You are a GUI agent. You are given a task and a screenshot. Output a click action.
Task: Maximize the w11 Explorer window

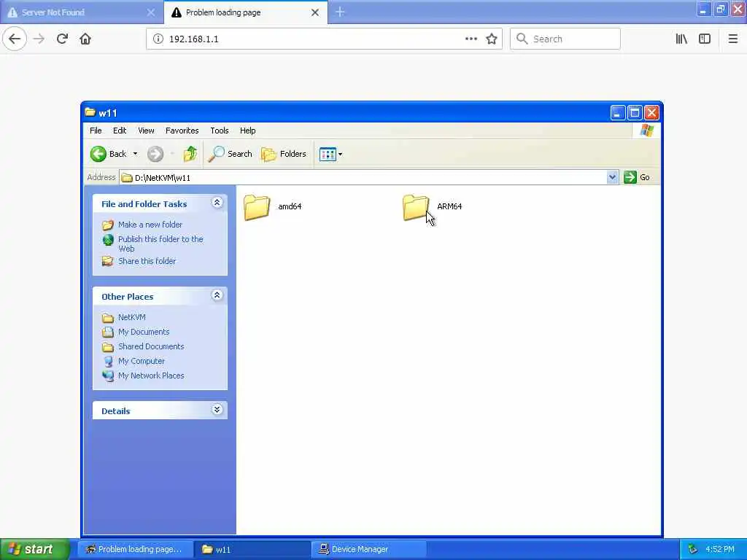[635, 113]
